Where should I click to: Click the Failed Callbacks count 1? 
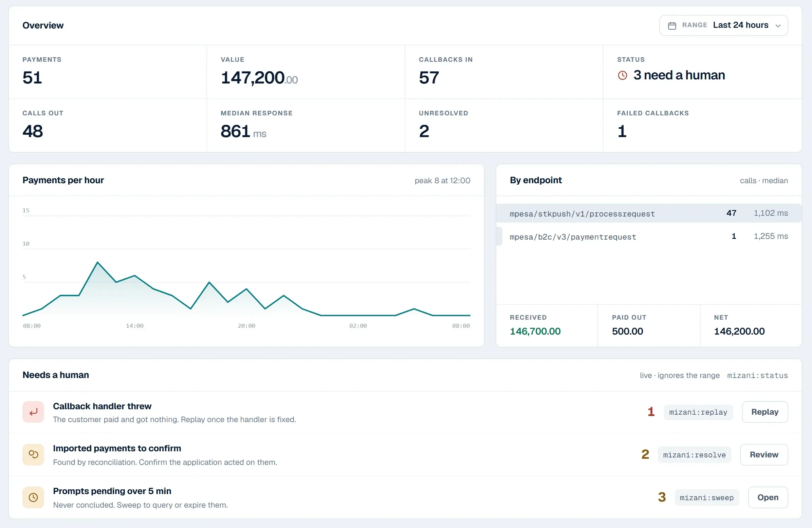tap(622, 131)
